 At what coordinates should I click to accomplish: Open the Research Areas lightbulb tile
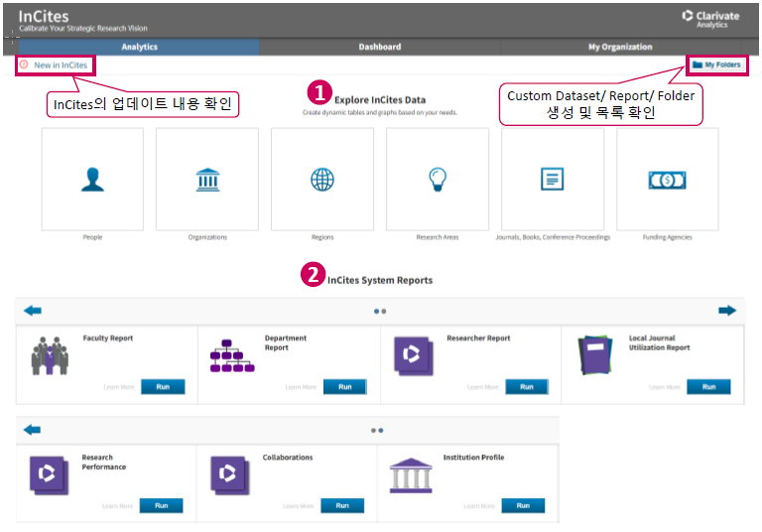438,180
